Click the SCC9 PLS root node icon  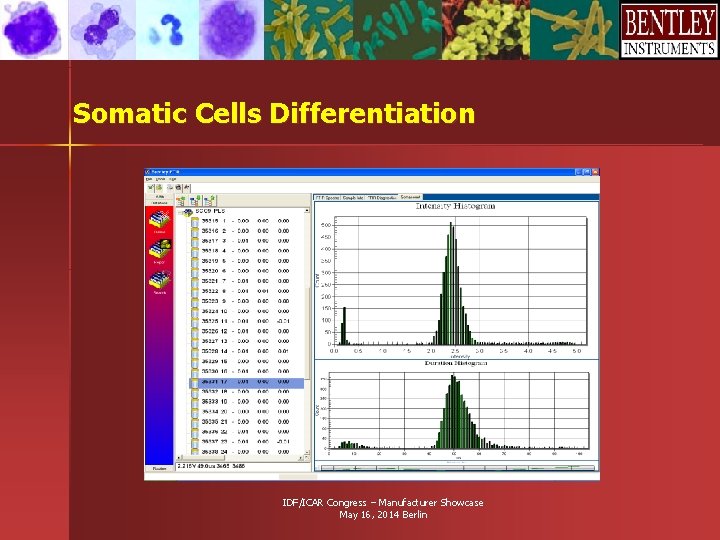188,212
